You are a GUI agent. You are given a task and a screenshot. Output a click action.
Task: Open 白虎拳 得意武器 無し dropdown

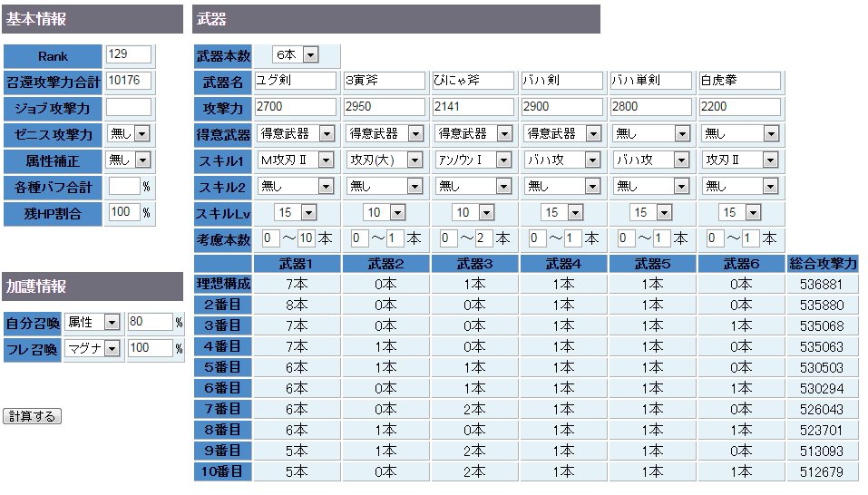click(x=740, y=134)
